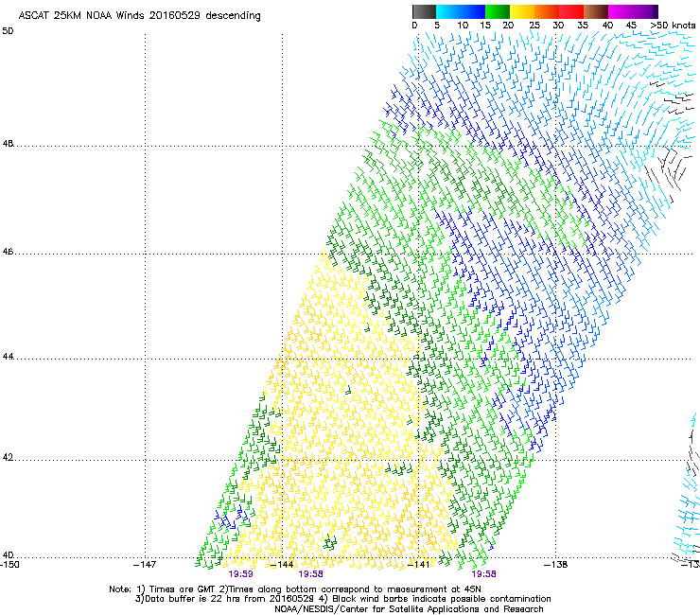This screenshot has width=700, height=615.
Task: Select the magenta-purple 40-50 knots color segment
Action: [633, 11]
